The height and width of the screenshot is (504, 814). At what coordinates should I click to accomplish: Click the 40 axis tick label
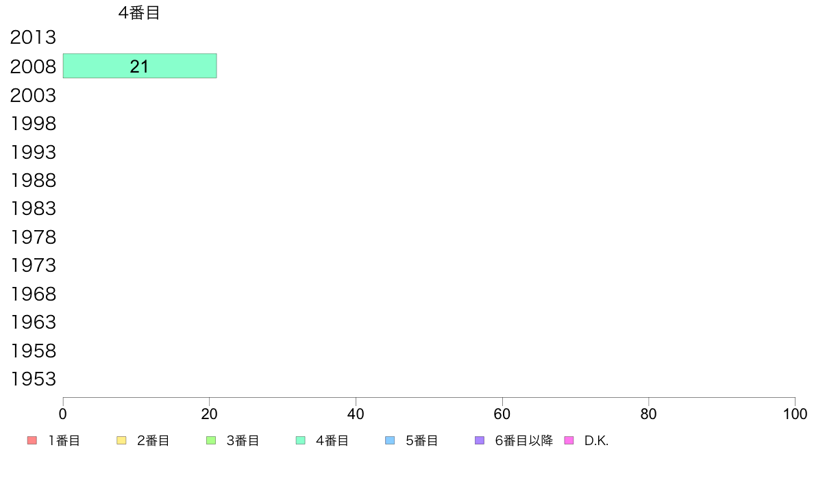[356, 414]
